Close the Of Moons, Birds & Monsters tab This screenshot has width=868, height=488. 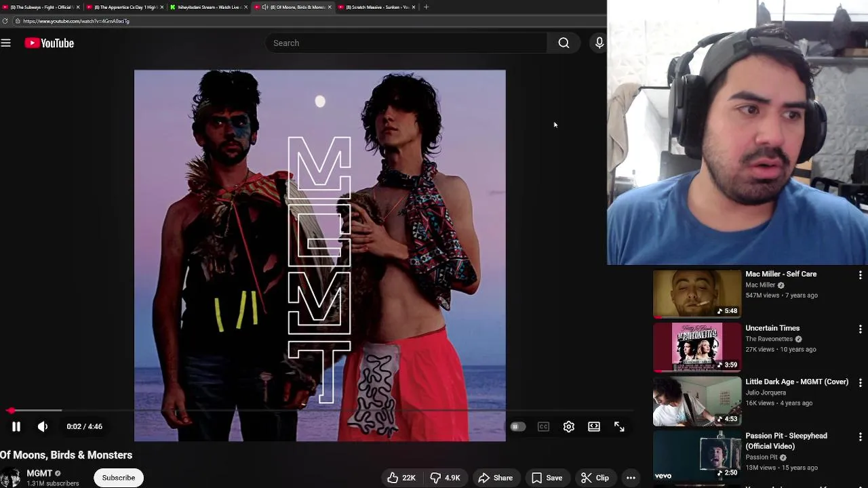(x=330, y=7)
